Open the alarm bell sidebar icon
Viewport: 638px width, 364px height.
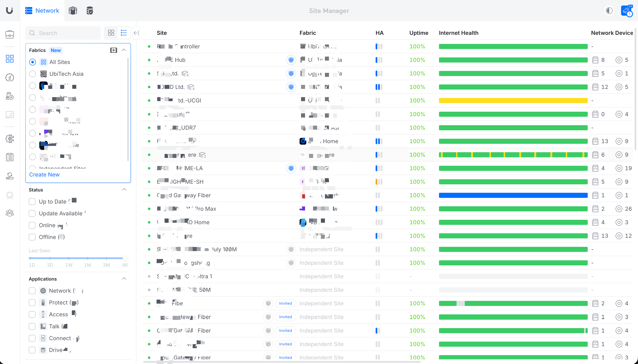tap(10, 195)
